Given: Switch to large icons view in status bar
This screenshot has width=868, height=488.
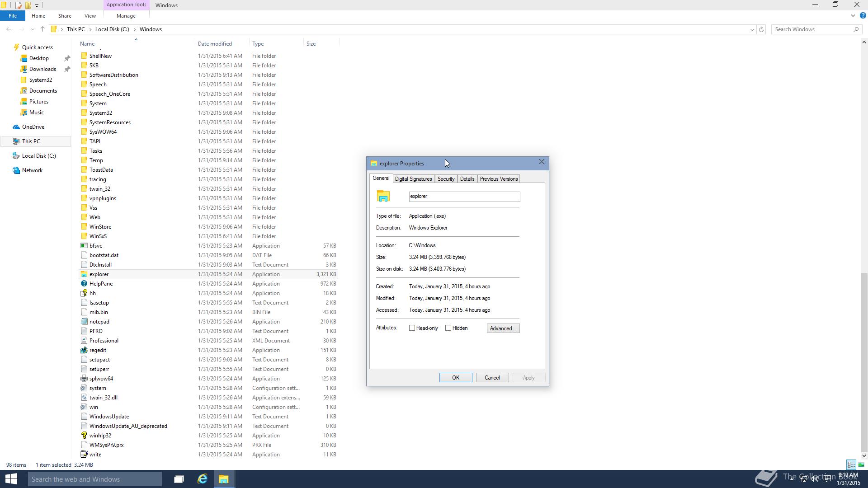Looking at the screenshot, I should tap(861, 465).
